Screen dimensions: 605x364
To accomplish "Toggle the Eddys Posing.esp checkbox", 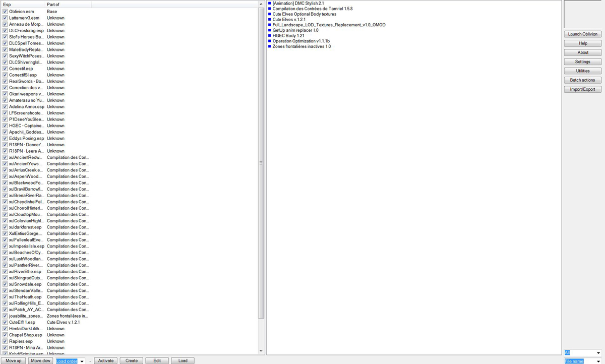I will click(x=5, y=138).
